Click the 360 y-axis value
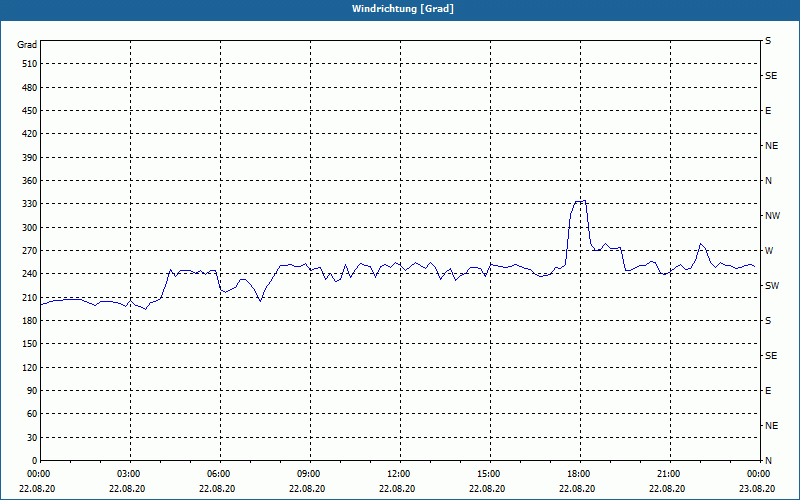Viewport: 800px width, 500px height. point(29,181)
